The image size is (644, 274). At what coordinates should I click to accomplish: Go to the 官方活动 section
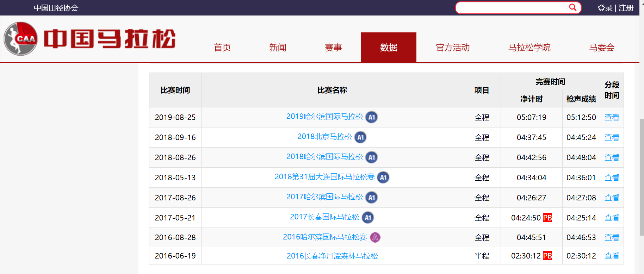(x=452, y=48)
